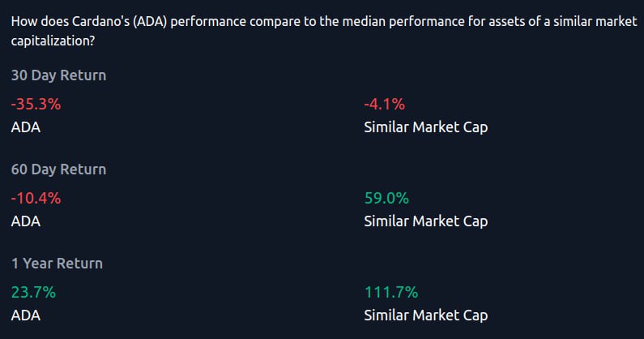Click Similar Market Cap label under 111.7%

[426, 315]
